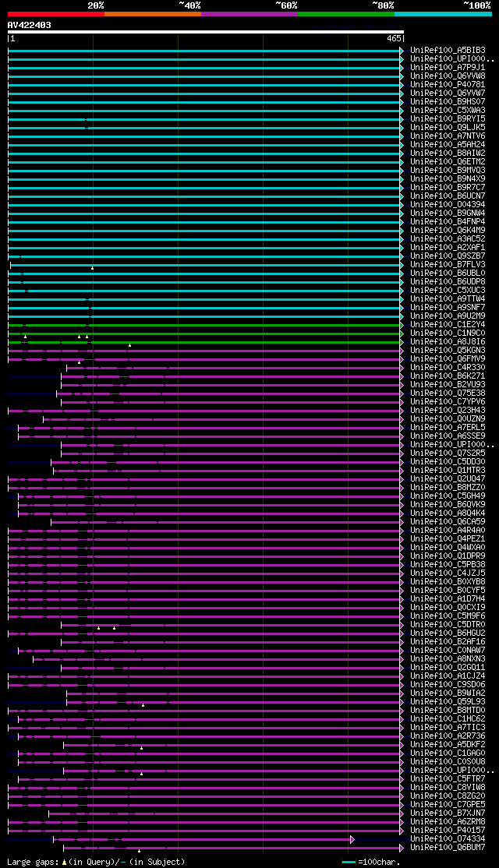The image size is (499, 868).
Task: Open hit UniRef100_Q9LJK5
Action: coord(448,127)
